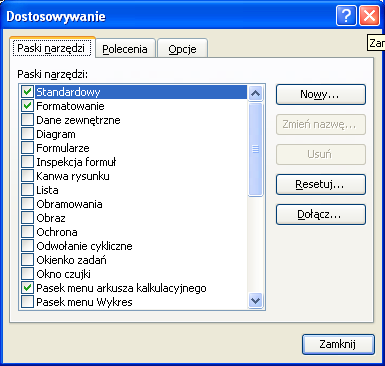Select Pasek menu arkusza kalkulacyjnego entry
This screenshot has width=385, height=366.
point(121,288)
